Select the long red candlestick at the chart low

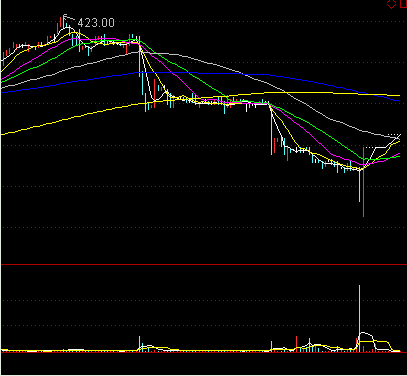363,182
